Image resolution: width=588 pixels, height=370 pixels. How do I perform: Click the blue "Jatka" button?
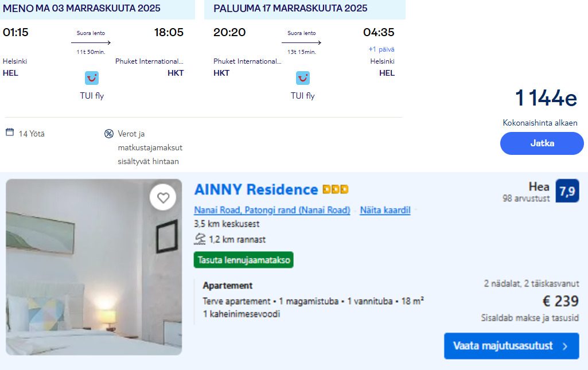click(541, 143)
